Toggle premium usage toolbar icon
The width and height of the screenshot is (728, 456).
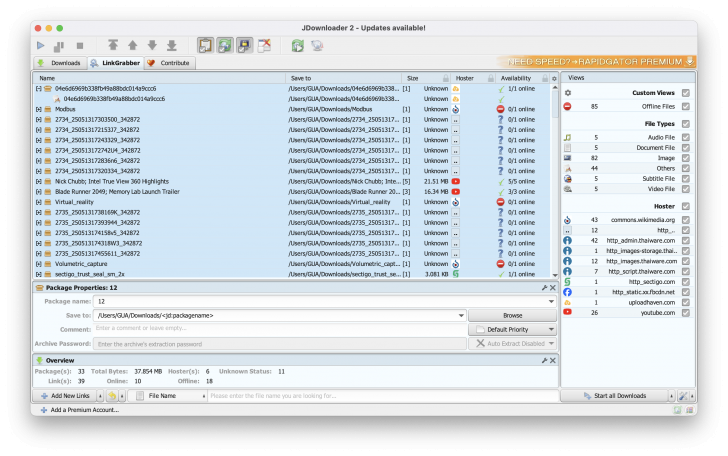pyautogui.click(x=244, y=46)
